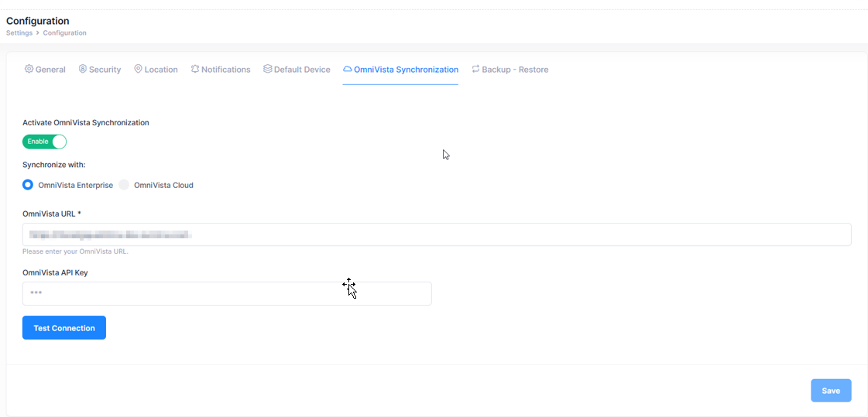
Task: Click the Settings breadcrumb link
Action: (x=19, y=33)
